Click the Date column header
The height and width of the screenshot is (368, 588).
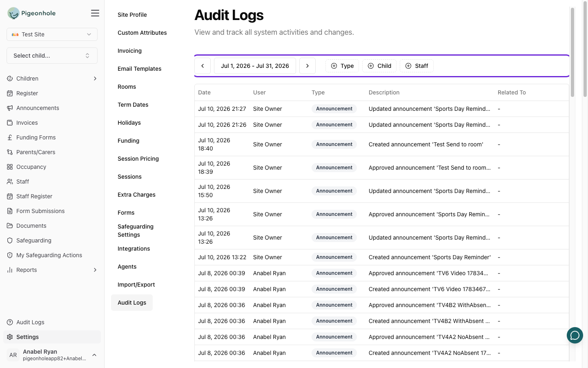point(204,92)
